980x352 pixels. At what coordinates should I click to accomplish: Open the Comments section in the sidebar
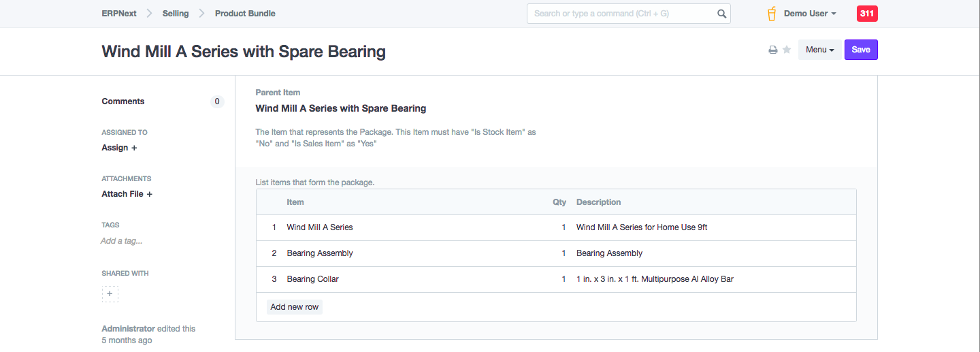[x=123, y=101]
